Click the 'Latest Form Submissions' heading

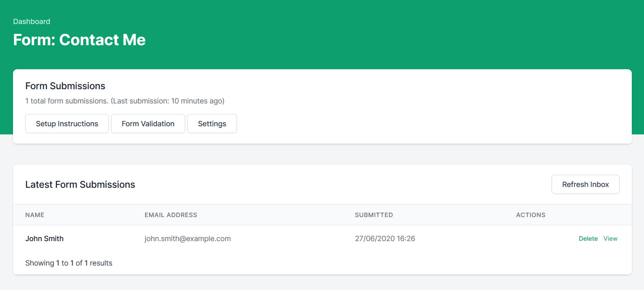pos(80,185)
